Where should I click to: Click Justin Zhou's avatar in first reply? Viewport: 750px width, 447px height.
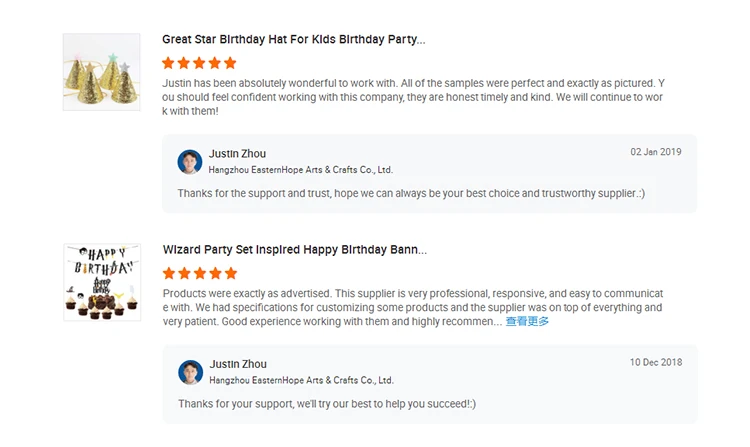(x=190, y=162)
